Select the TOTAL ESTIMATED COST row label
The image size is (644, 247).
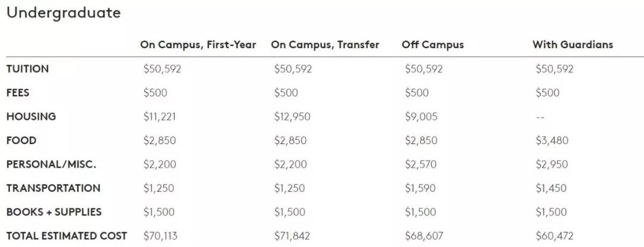[67, 236]
